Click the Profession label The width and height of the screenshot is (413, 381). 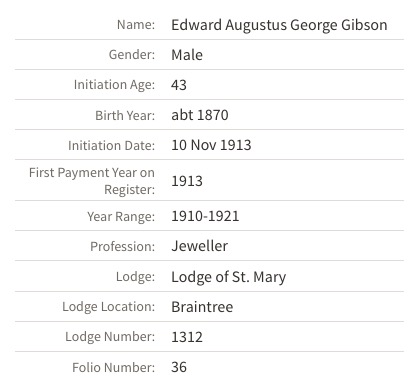(x=122, y=247)
